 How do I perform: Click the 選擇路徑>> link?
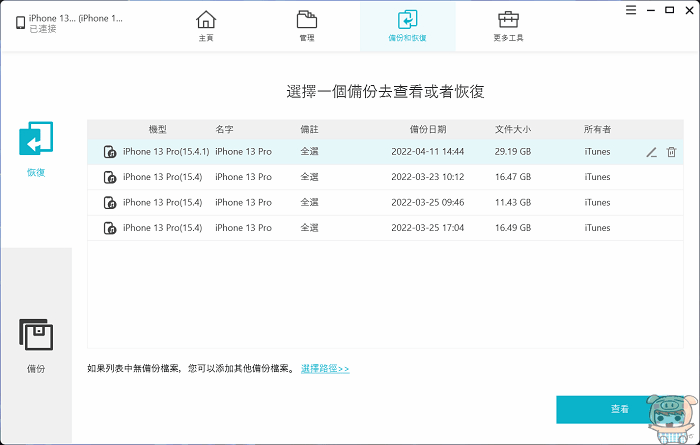[x=325, y=369]
